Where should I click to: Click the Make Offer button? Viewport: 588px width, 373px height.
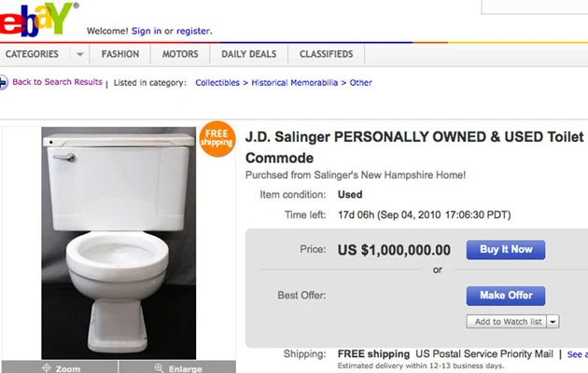[x=506, y=296]
